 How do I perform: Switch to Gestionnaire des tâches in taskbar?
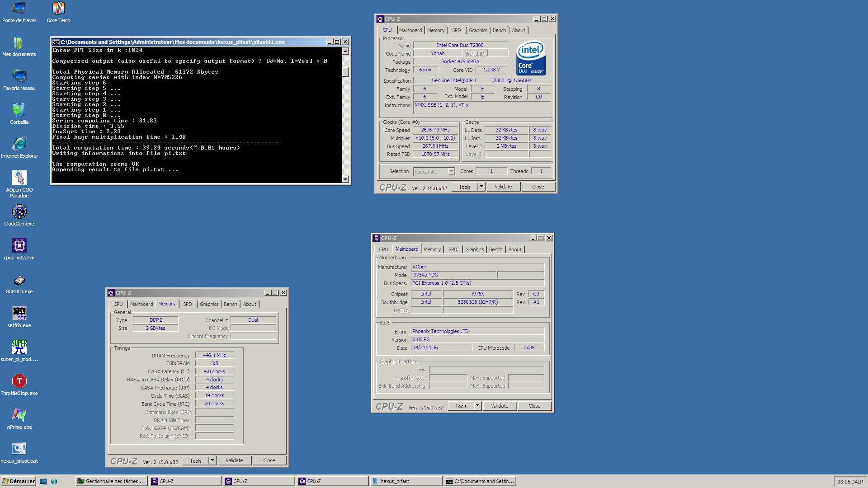click(111, 481)
